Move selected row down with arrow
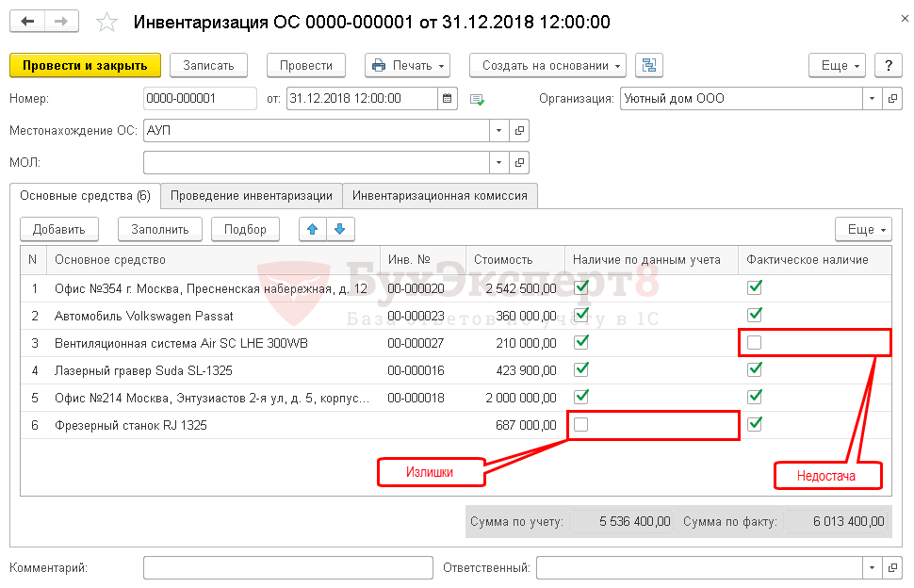 pos(340,229)
